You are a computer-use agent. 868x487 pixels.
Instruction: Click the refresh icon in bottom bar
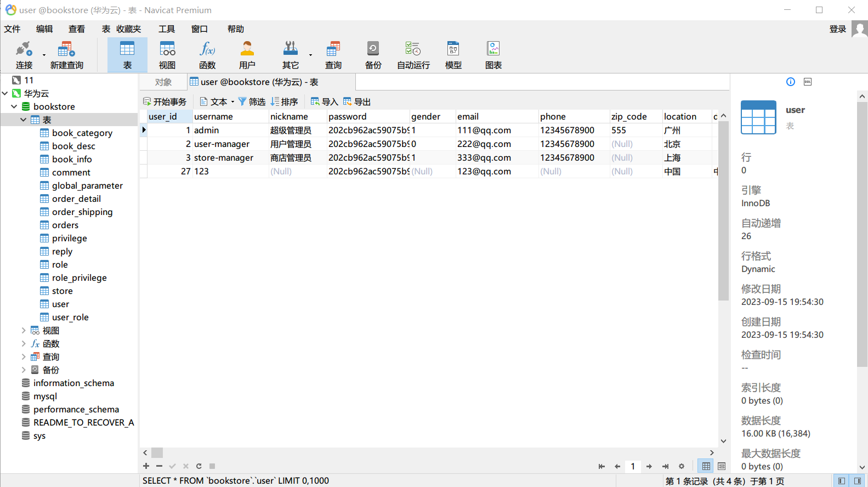pos(199,466)
